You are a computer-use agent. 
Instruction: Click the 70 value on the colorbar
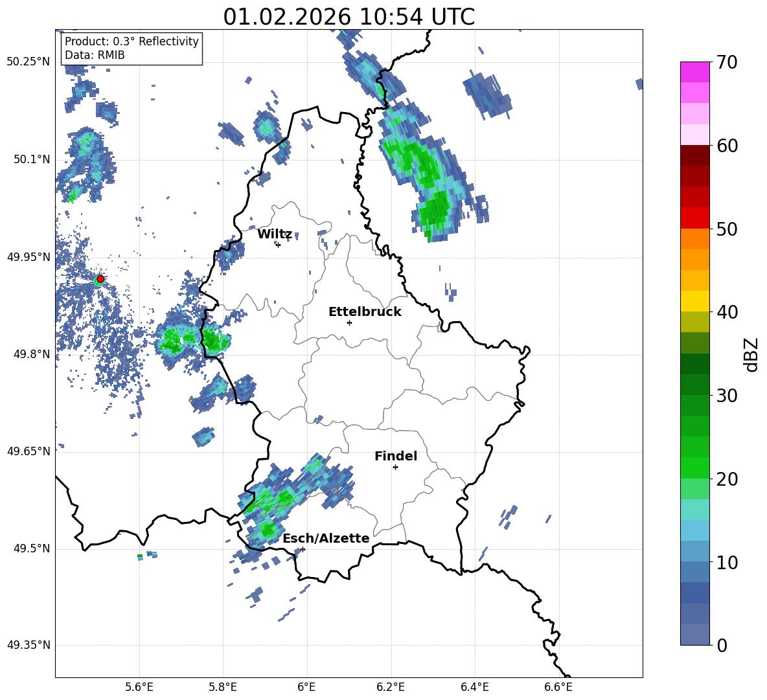pyautogui.click(x=727, y=62)
